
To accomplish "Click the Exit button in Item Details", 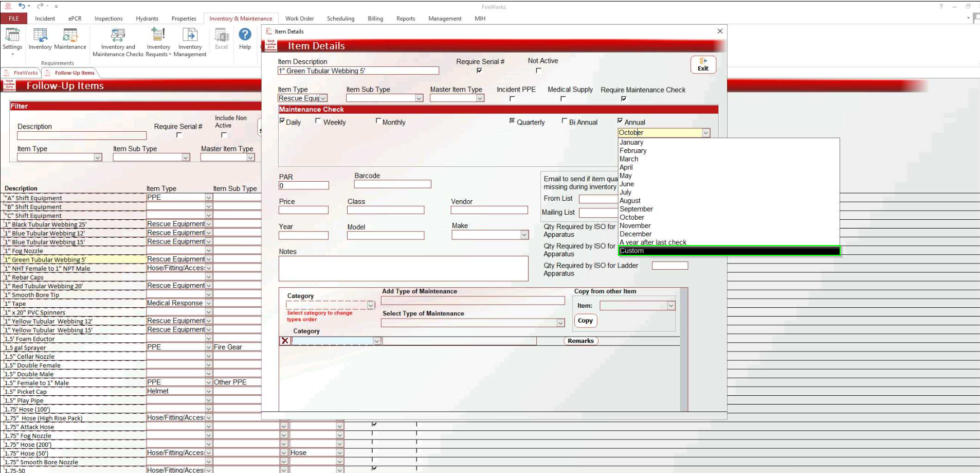I will tap(703, 64).
